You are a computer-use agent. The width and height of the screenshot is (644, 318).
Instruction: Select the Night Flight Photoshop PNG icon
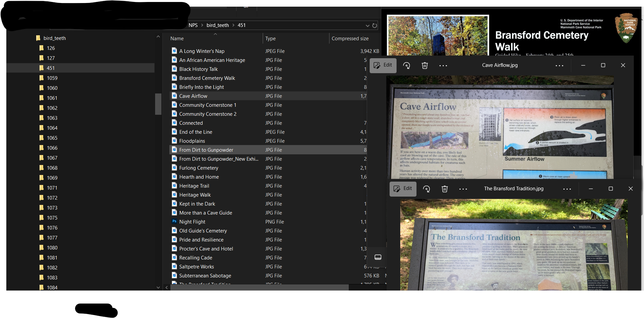point(174,222)
